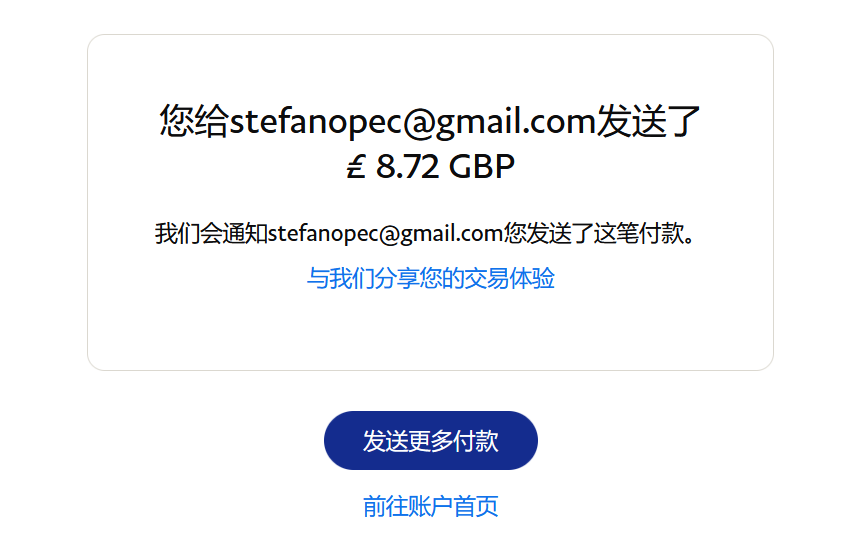Click the 我们会通知 text in the notice
The height and width of the screenshot is (545, 866).
211,234
